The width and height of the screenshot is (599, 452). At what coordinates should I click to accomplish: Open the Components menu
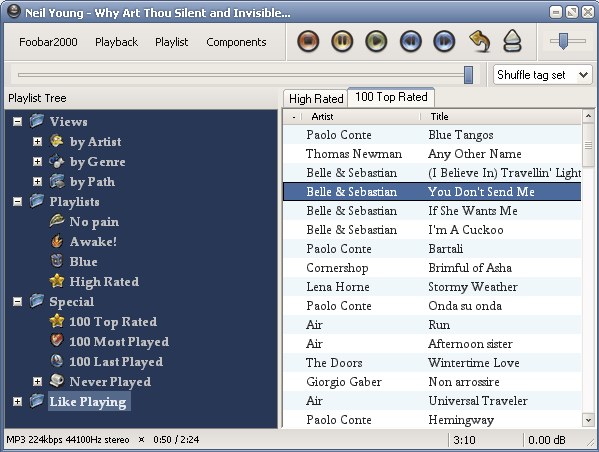pos(236,42)
